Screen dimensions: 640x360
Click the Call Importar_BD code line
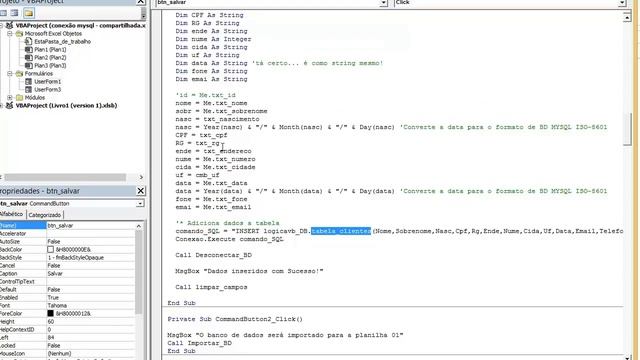pos(200,343)
